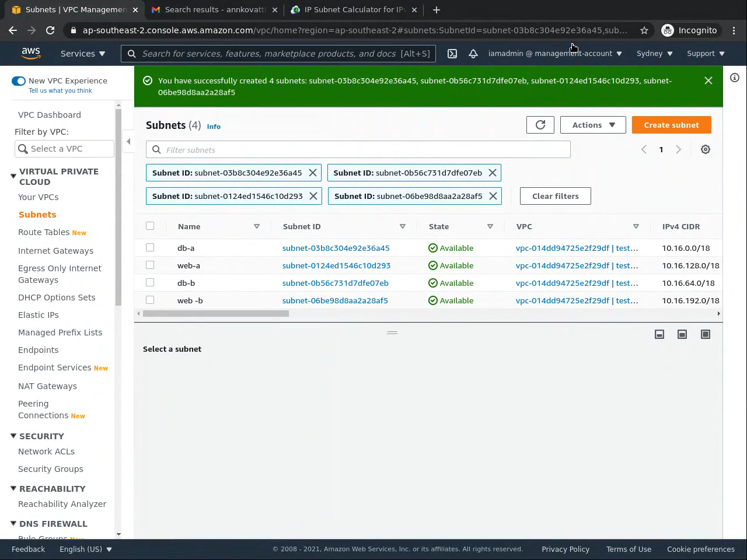Click the table horizontal scrollbar

tap(216, 313)
